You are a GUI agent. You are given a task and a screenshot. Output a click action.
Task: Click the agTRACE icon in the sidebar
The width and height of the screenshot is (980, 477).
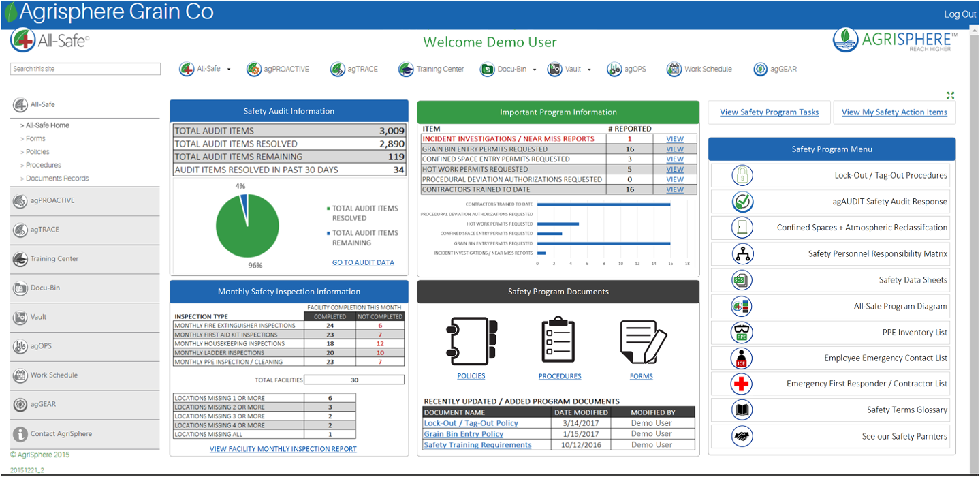[x=20, y=230]
